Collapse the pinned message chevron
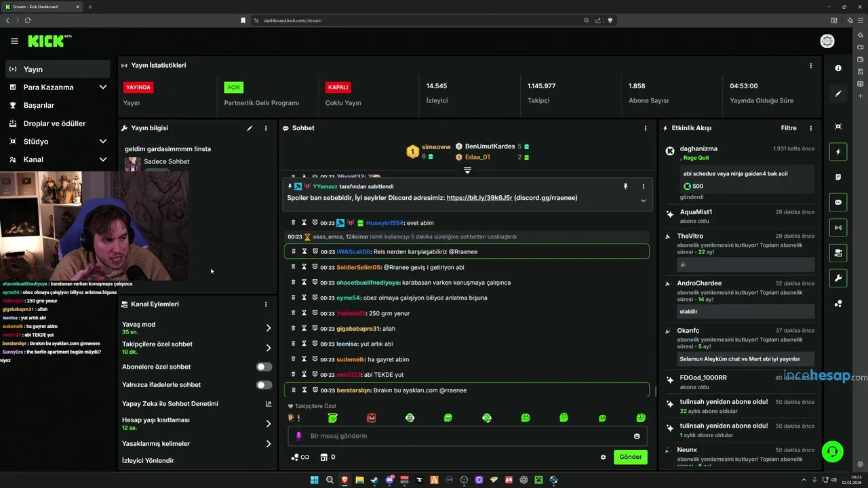The image size is (868, 488). [x=644, y=201]
